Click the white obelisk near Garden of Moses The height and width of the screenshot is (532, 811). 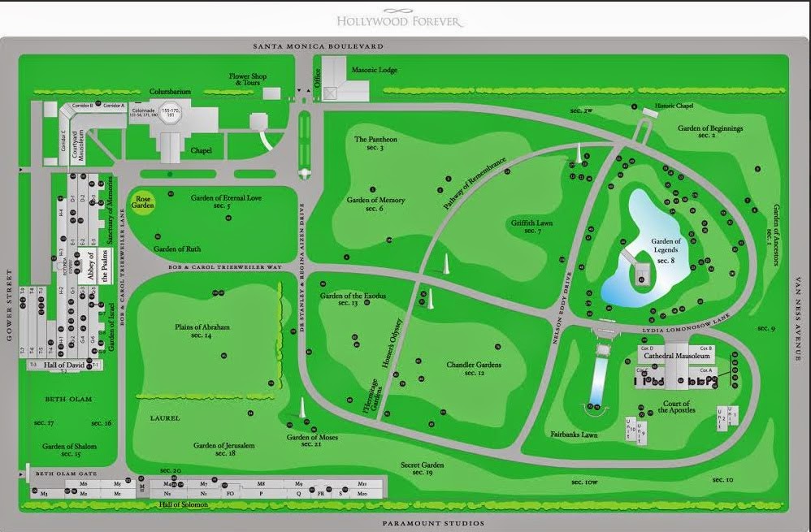(302, 407)
